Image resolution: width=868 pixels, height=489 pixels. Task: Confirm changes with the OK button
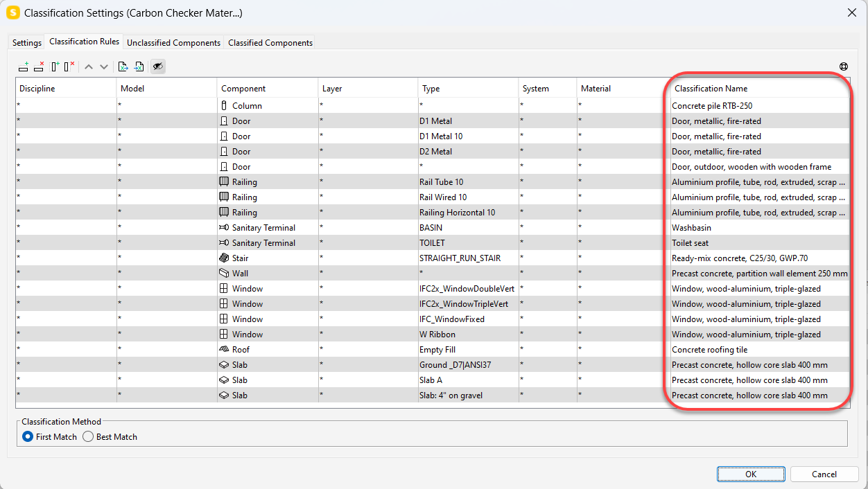[751, 474]
